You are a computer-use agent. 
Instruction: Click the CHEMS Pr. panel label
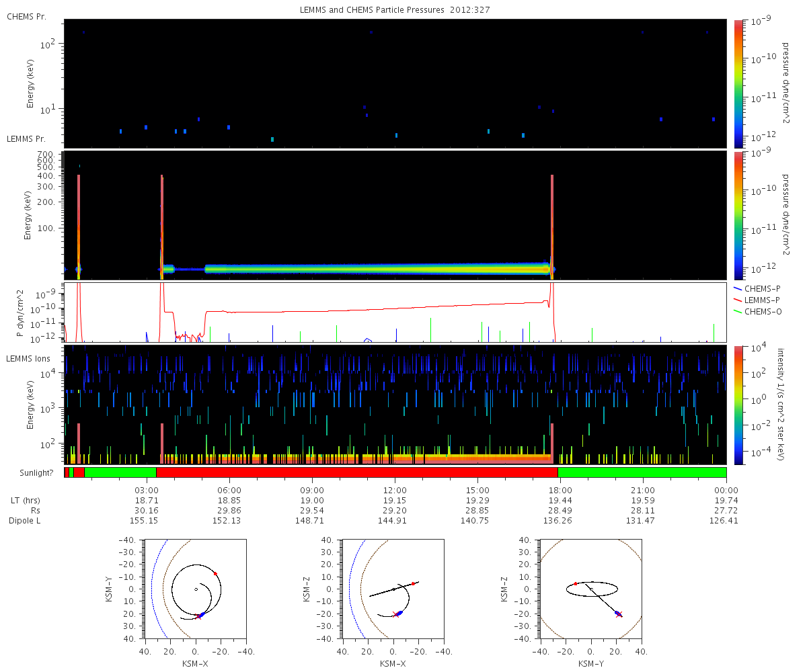pos(26,16)
